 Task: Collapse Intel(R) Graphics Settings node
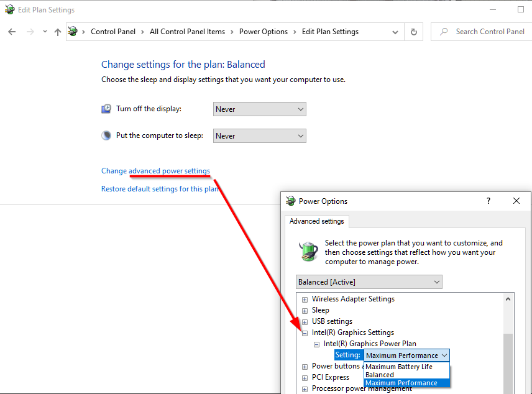pyautogui.click(x=305, y=333)
